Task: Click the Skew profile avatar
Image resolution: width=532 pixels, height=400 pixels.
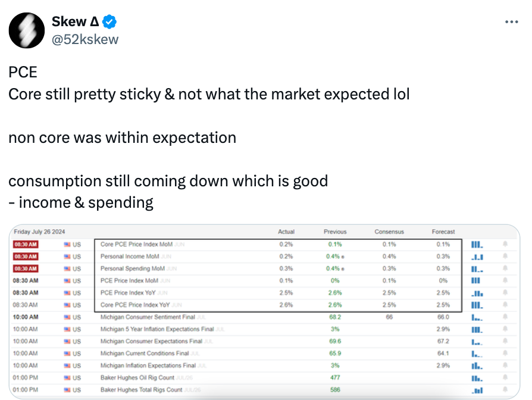Action: point(26,30)
